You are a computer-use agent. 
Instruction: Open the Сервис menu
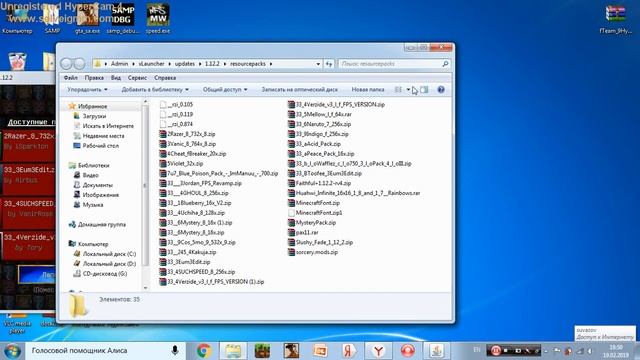click(137, 78)
